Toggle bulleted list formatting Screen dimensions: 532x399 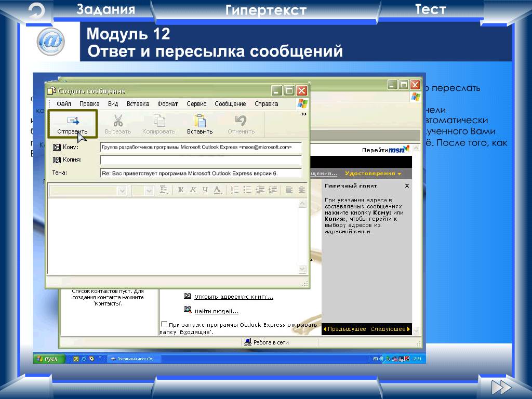pyautogui.click(x=247, y=190)
